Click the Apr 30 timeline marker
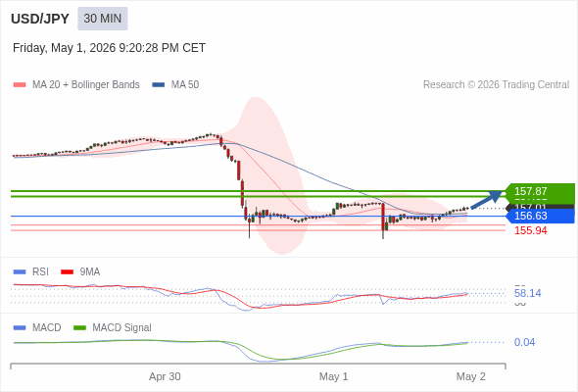The width and height of the screenshot is (578, 392). [165, 377]
